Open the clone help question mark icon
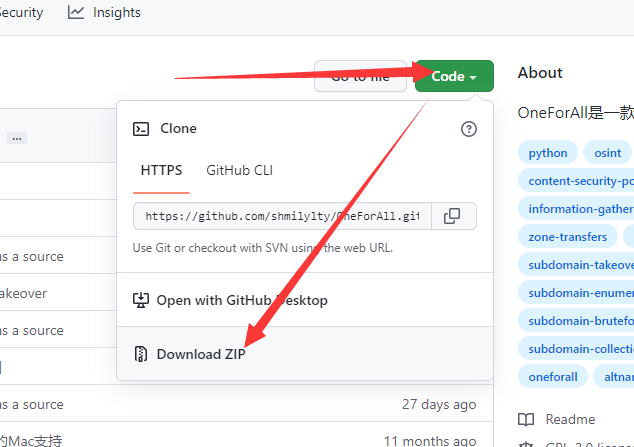 coord(469,129)
